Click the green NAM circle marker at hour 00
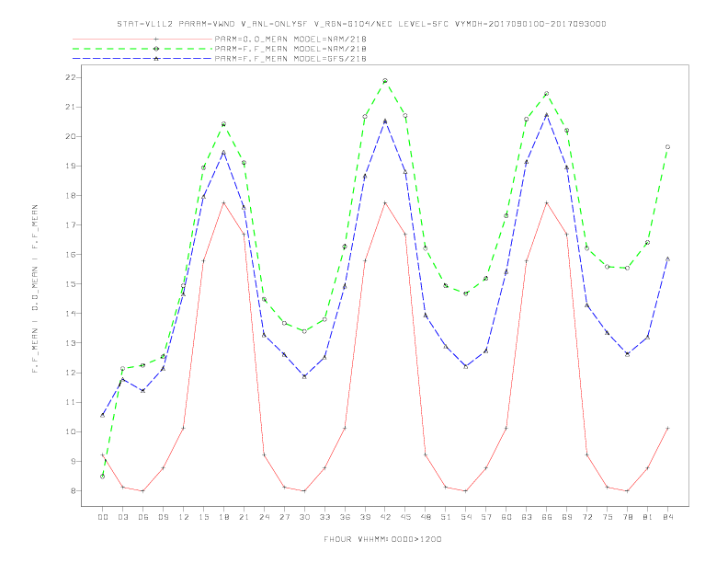This screenshot has height=563, width=728. coord(103,477)
